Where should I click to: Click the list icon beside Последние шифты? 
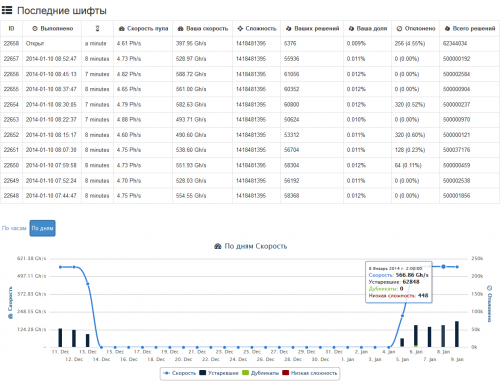click(7, 10)
